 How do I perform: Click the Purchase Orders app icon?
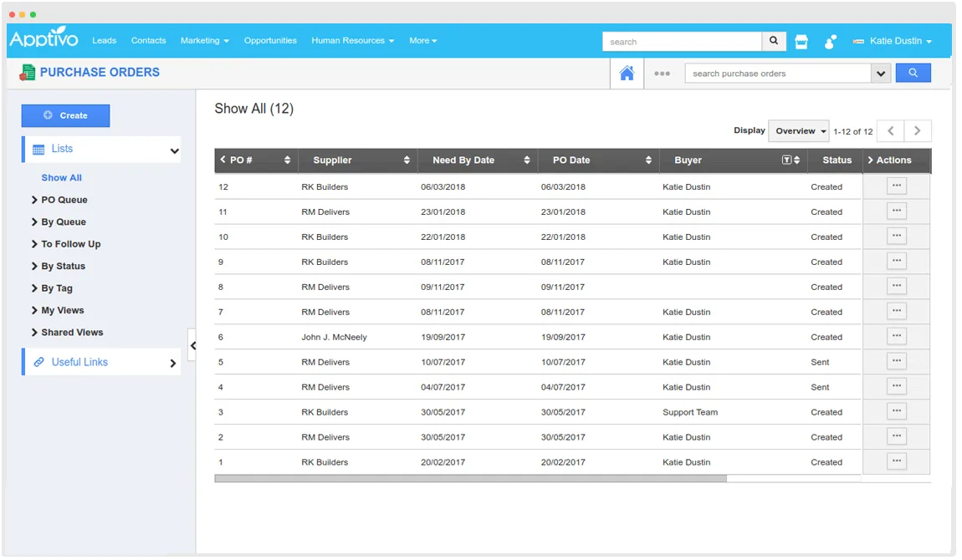(x=27, y=73)
